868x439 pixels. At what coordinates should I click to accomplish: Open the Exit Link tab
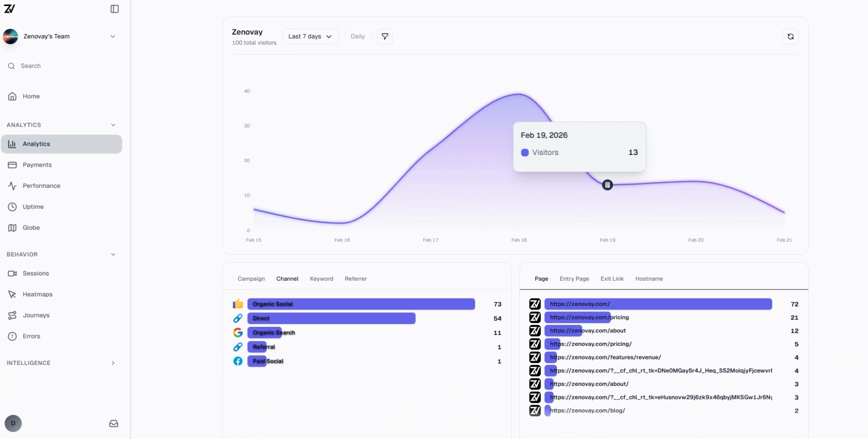pyautogui.click(x=612, y=278)
